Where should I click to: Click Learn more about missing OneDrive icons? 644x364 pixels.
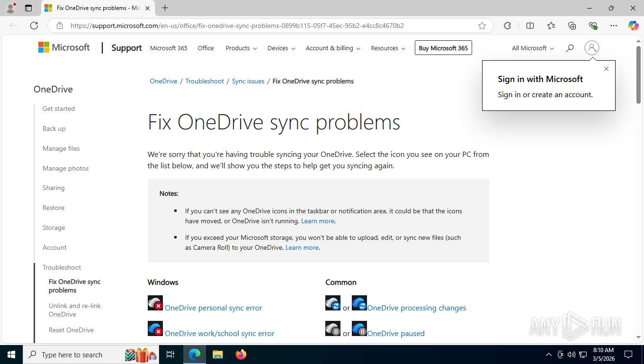(x=318, y=221)
